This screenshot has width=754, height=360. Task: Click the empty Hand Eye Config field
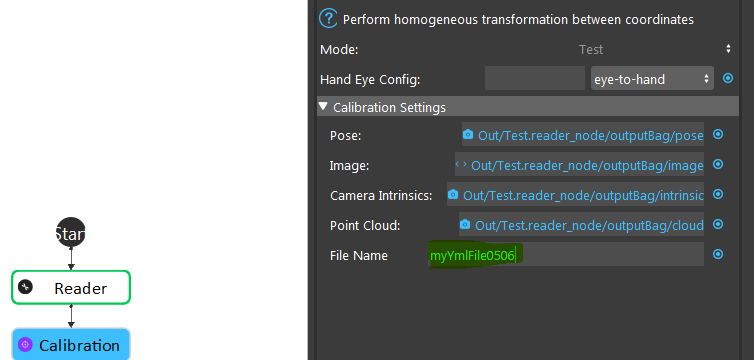[x=535, y=78]
